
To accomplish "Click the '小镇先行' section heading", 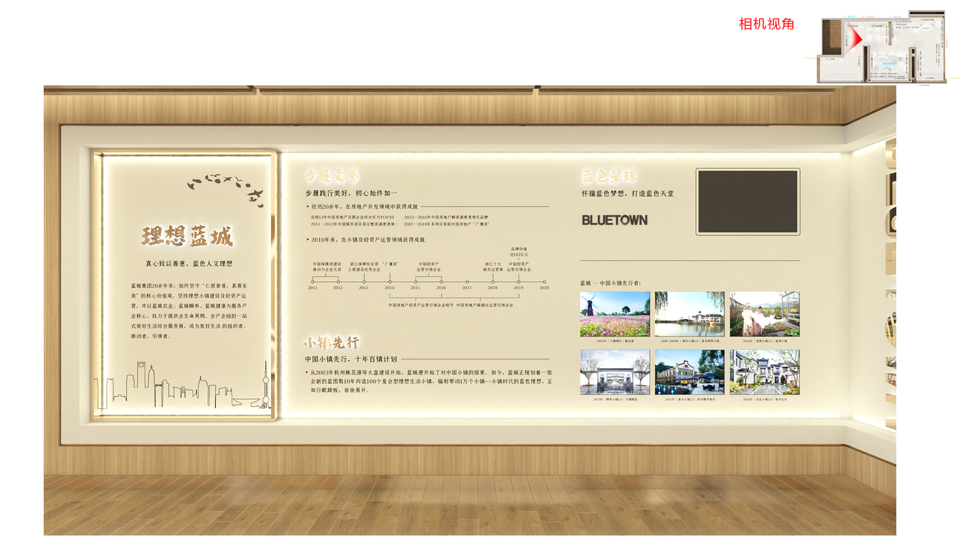I will [x=331, y=342].
